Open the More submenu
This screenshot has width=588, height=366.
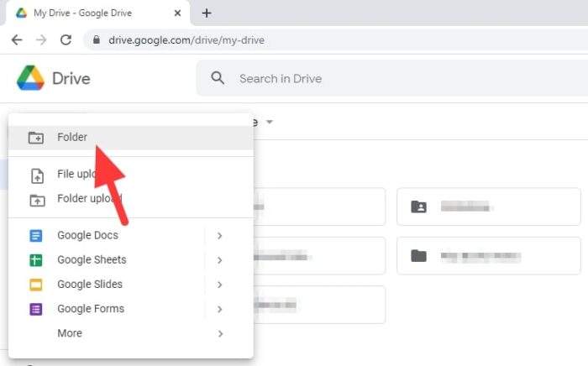click(x=131, y=333)
